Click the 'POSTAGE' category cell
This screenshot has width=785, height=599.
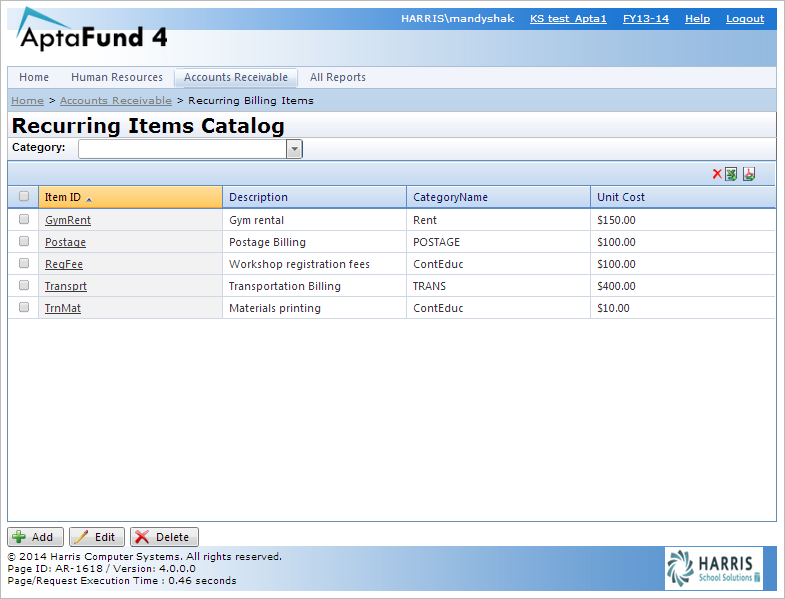pos(498,242)
